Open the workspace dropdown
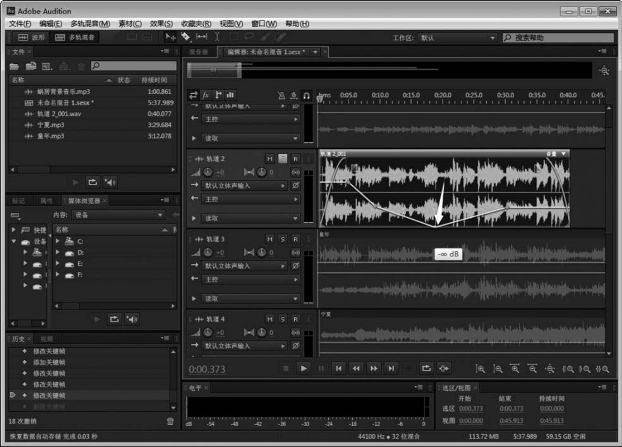622x447 pixels. (455, 37)
